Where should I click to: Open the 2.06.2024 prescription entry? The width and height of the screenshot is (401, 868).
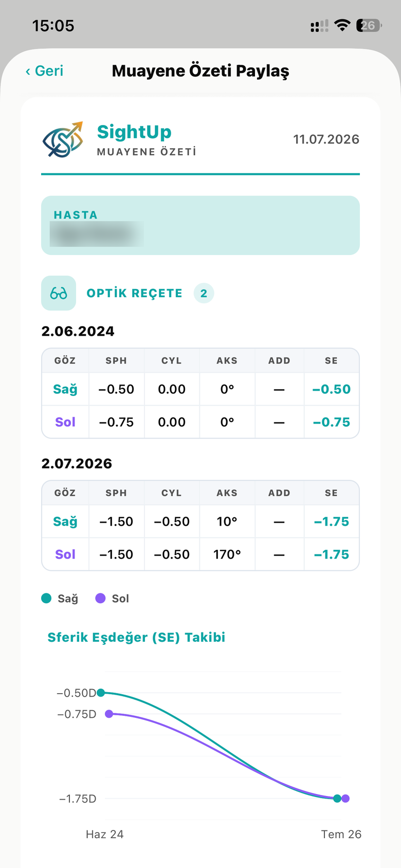tap(78, 331)
